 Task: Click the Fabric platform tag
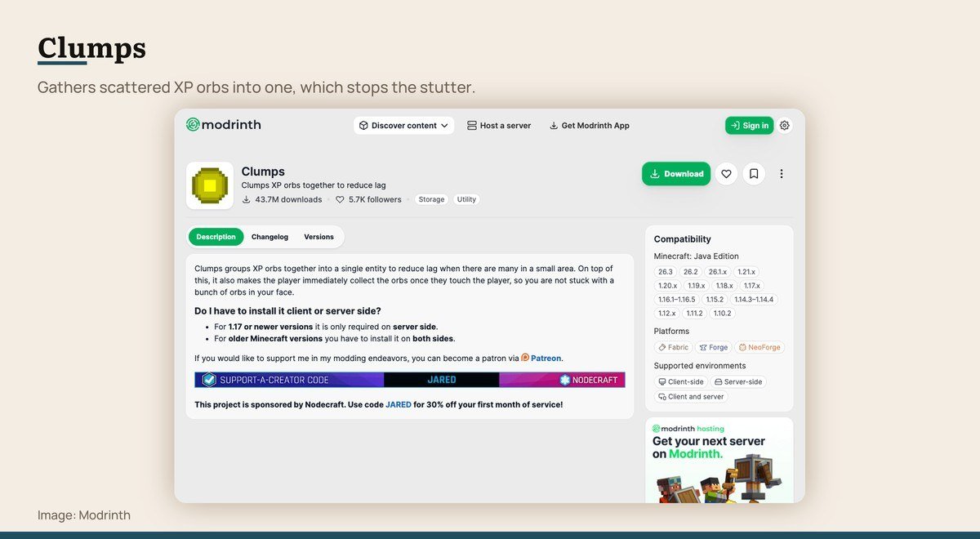[674, 347]
